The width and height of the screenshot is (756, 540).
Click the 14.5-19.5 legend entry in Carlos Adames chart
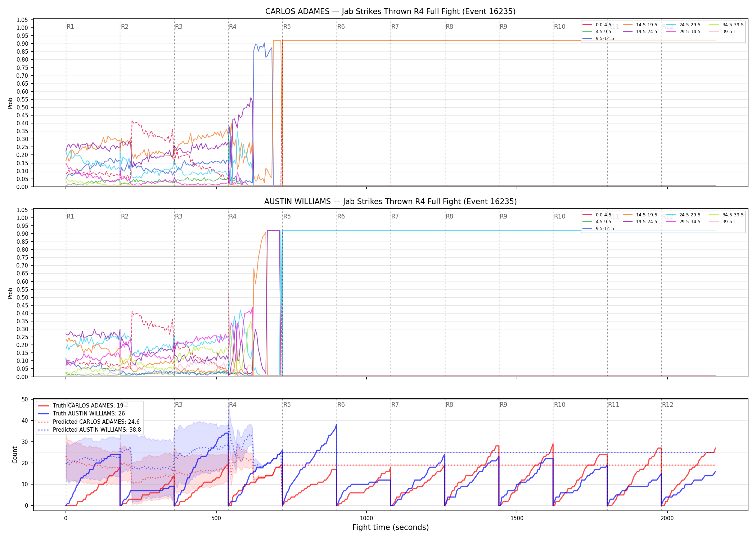(x=640, y=25)
